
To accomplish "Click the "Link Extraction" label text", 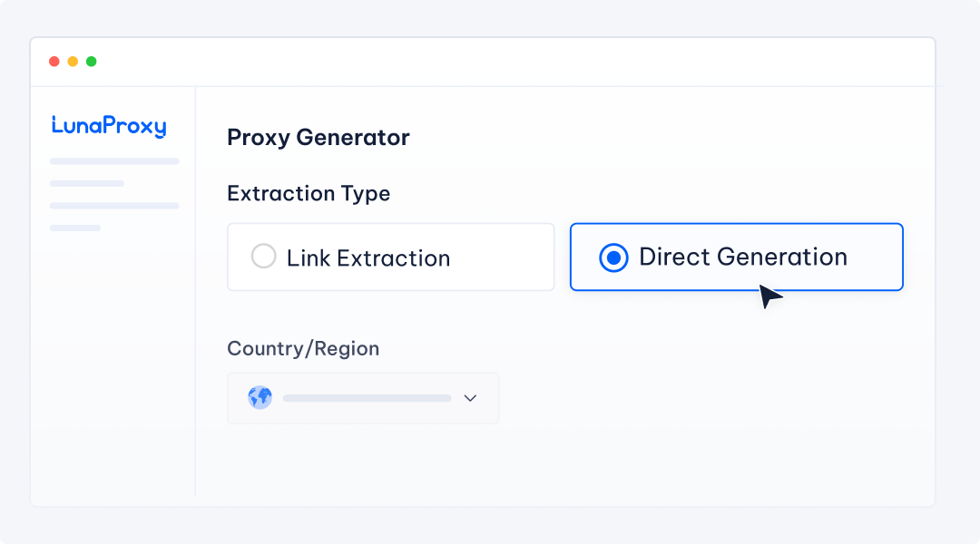I will 368,258.
